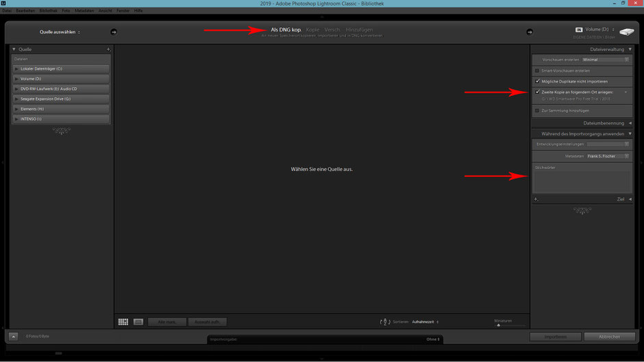
Task: Click Auswahl aufh. button
Action: (x=207, y=322)
